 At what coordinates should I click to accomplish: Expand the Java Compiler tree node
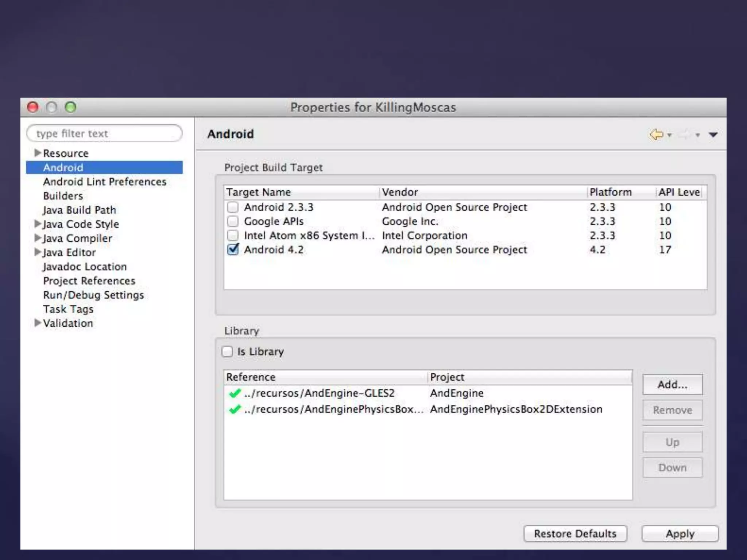[x=37, y=238]
